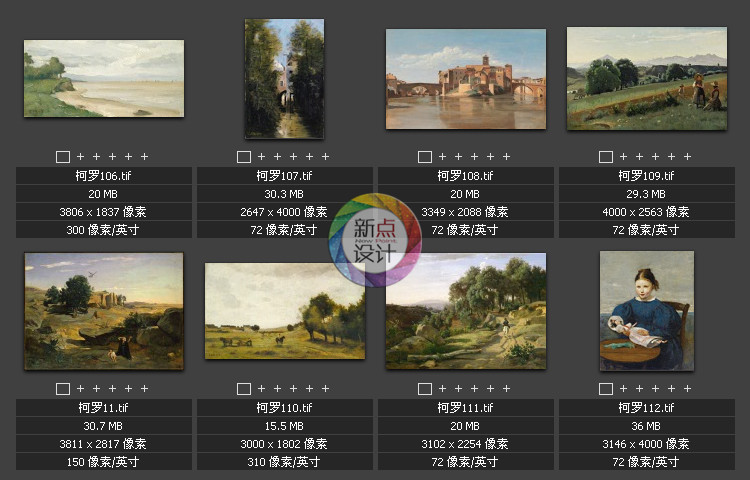Select the beach landscape thumbnail 柯罗106

[104, 78]
